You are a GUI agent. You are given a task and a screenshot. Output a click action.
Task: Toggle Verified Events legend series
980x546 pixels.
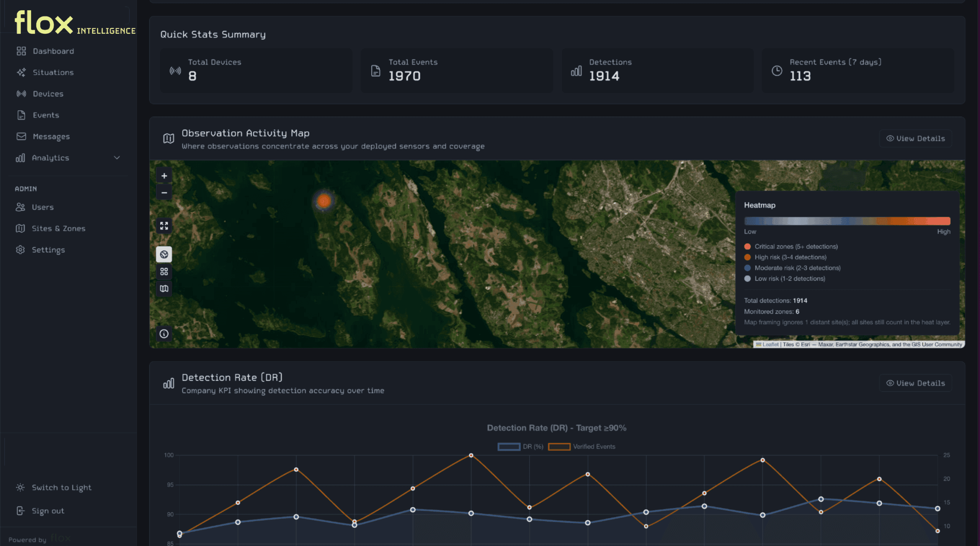pos(582,447)
